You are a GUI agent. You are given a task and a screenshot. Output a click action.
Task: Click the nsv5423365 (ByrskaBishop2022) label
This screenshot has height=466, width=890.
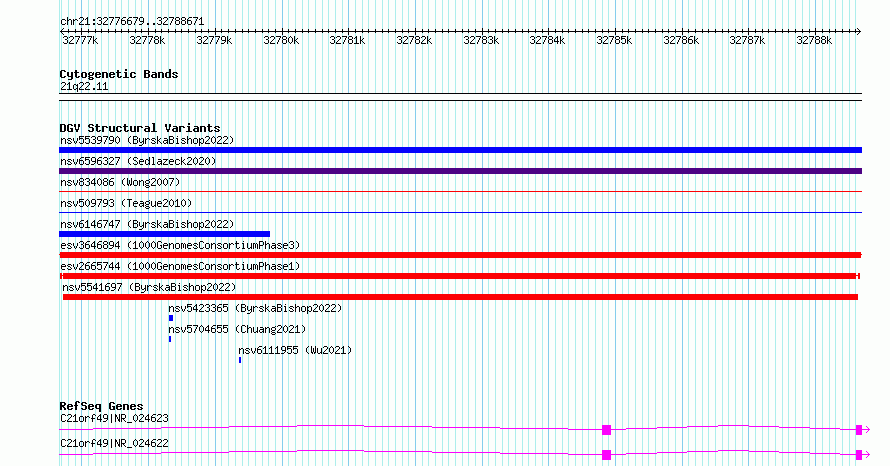255,308
